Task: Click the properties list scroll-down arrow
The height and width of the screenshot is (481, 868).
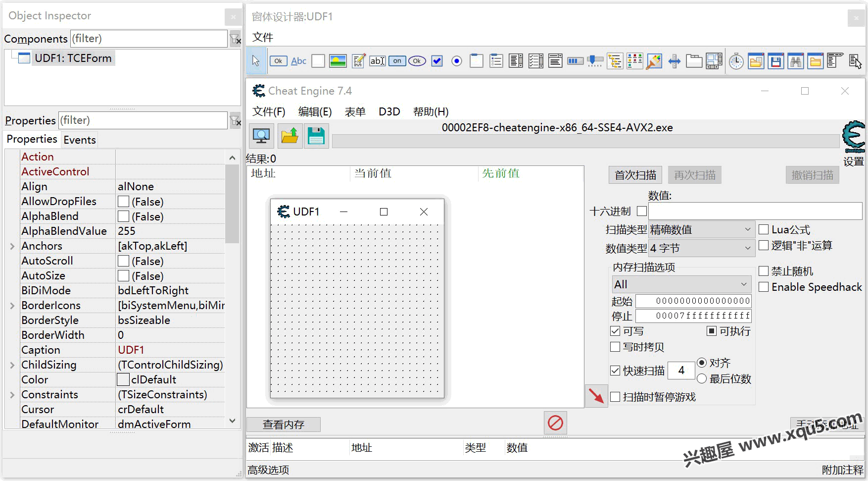Action: click(x=232, y=421)
